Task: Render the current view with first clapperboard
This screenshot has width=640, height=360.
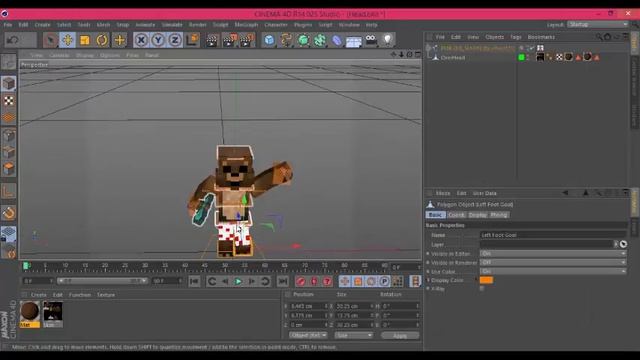Action: [x=212, y=40]
